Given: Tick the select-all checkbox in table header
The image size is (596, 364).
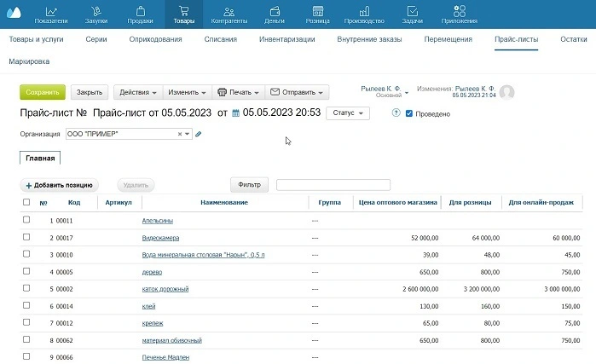Looking at the screenshot, I should 26,203.
